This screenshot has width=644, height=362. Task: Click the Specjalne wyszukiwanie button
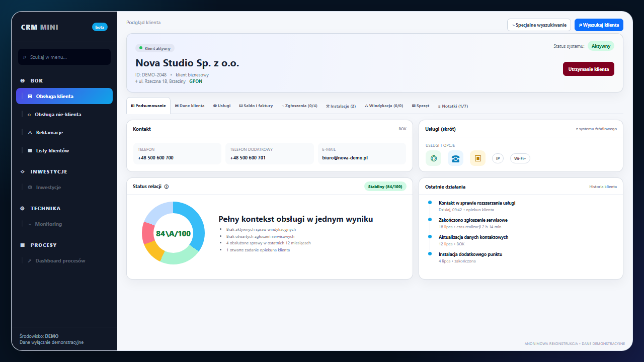tap(539, 25)
